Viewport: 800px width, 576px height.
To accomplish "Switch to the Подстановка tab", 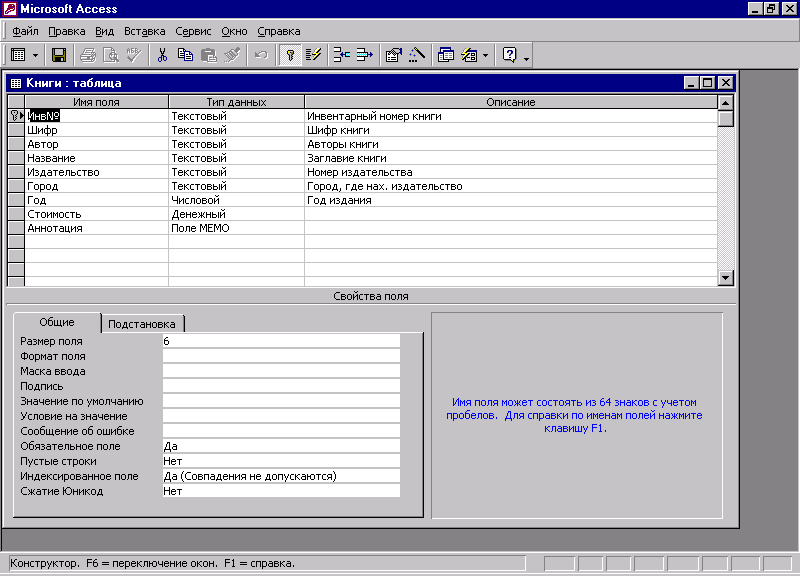I will point(142,324).
